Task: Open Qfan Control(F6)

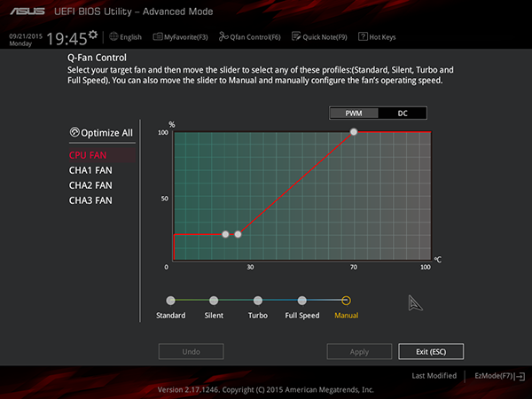Action: (x=250, y=37)
